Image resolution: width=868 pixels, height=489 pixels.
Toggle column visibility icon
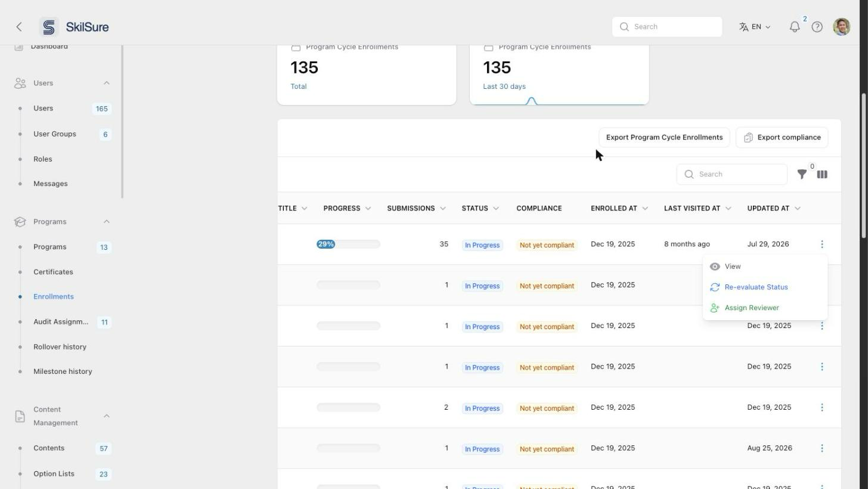pyautogui.click(x=822, y=174)
